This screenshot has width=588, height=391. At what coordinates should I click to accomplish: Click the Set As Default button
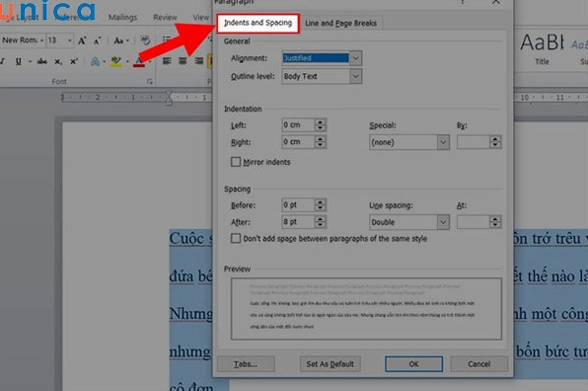pyautogui.click(x=330, y=364)
